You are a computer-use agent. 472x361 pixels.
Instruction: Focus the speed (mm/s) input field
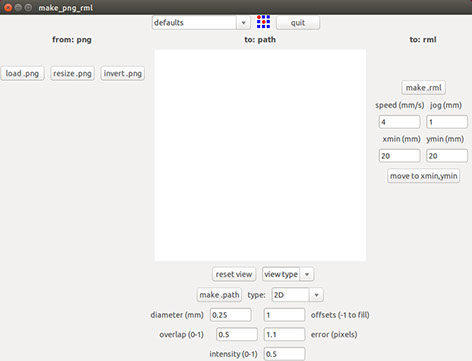[x=399, y=122]
